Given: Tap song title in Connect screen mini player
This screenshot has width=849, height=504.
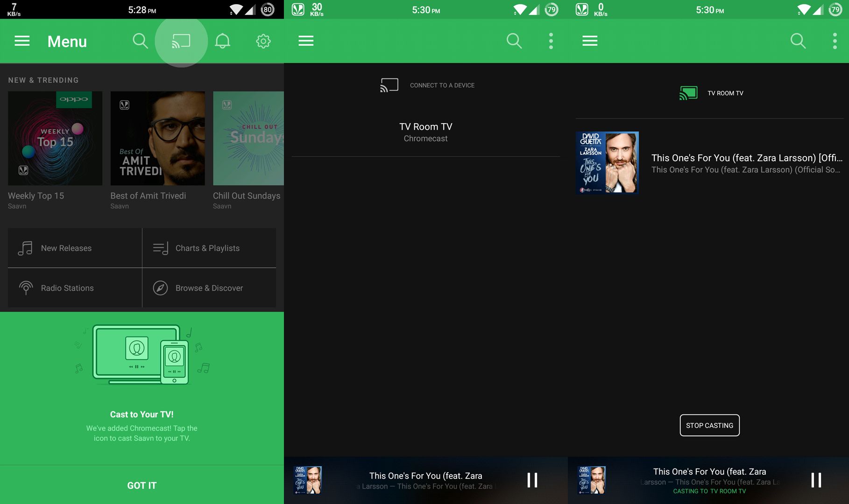Looking at the screenshot, I should click(x=425, y=476).
